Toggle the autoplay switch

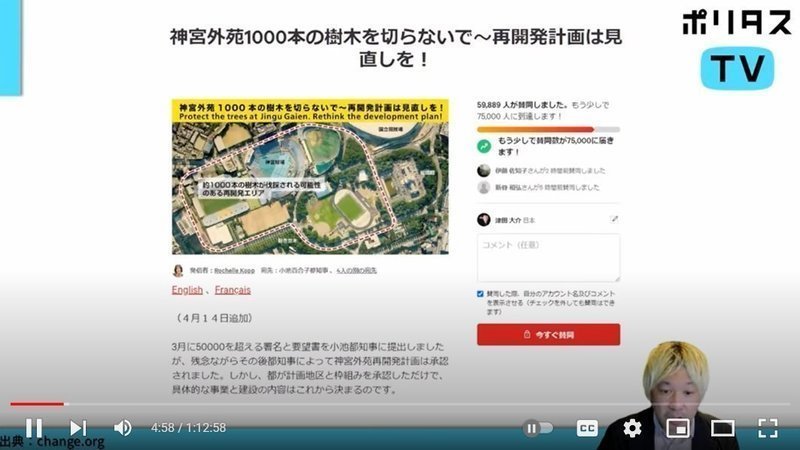539,428
